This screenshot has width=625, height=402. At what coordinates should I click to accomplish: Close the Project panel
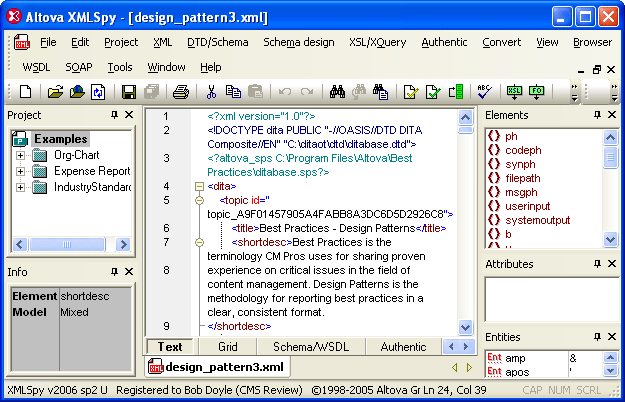129,115
